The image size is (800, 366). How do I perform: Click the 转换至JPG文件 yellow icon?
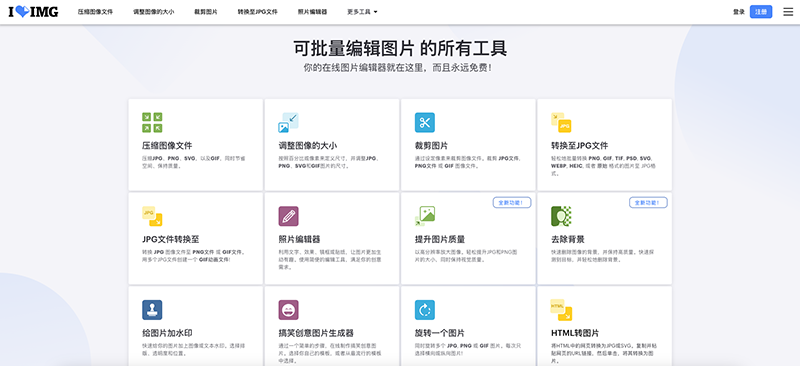(x=561, y=123)
